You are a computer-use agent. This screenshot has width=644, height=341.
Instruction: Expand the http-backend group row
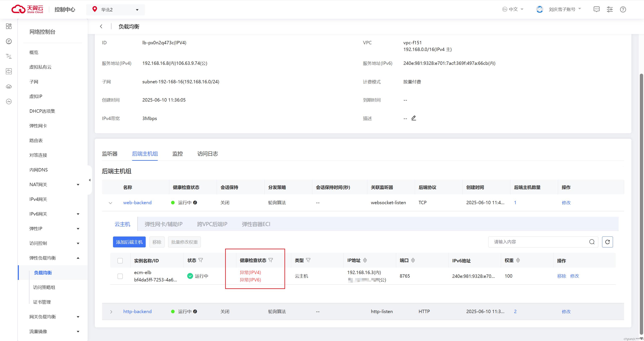tap(111, 312)
